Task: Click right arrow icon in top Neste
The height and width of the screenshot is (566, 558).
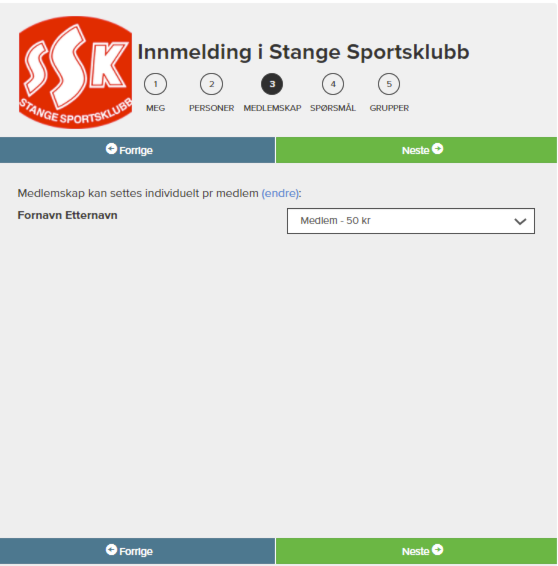Action: (437, 149)
